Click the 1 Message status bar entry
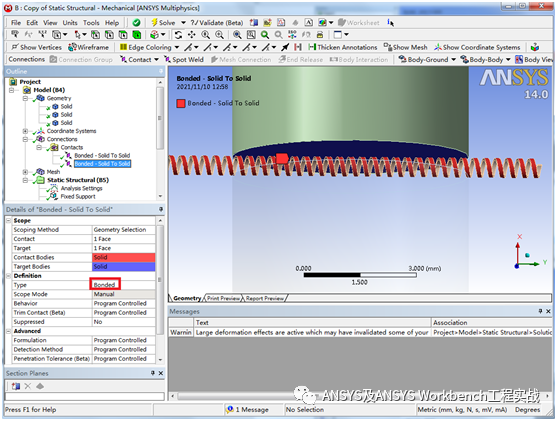This screenshot has width=557, height=421. tap(248, 410)
